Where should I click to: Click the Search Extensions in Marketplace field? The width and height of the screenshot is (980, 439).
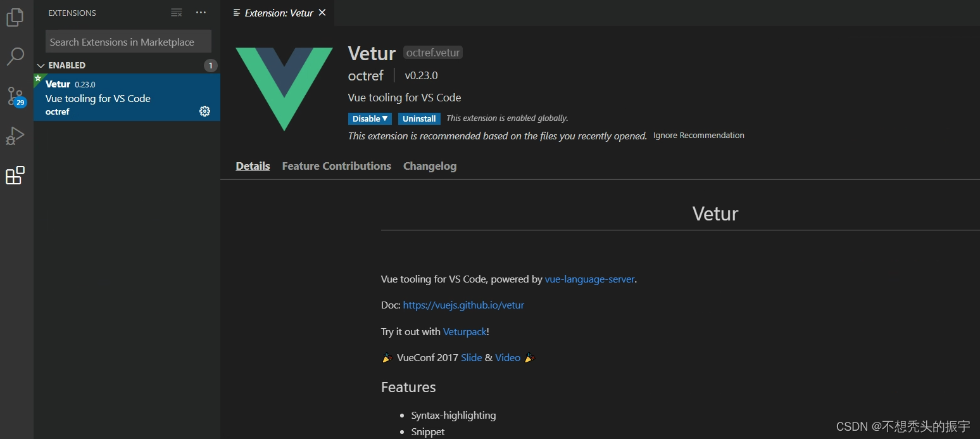[x=128, y=42]
